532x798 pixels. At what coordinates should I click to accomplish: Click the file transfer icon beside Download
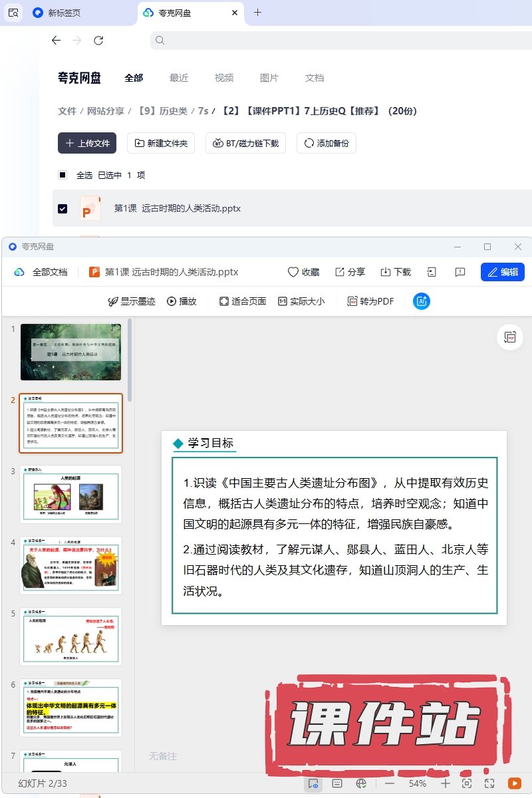(x=432, y=272)
